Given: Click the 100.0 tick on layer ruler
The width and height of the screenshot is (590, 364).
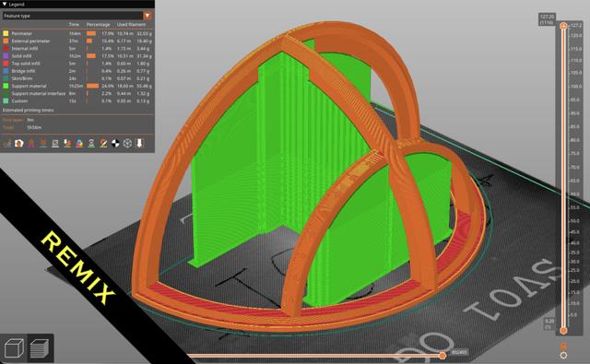Looking at the screenshot, I should pyautogui.click(x=575, y=87).
